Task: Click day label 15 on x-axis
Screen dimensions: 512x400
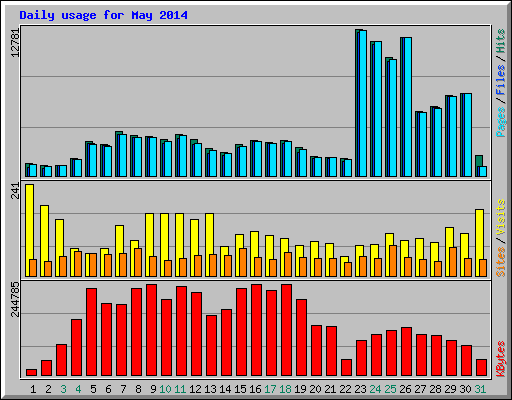Action: point(240,389)
